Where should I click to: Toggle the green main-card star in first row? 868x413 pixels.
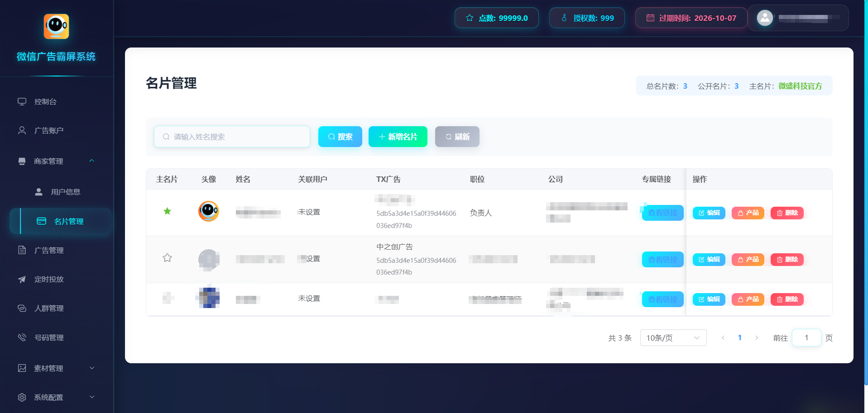167,211
